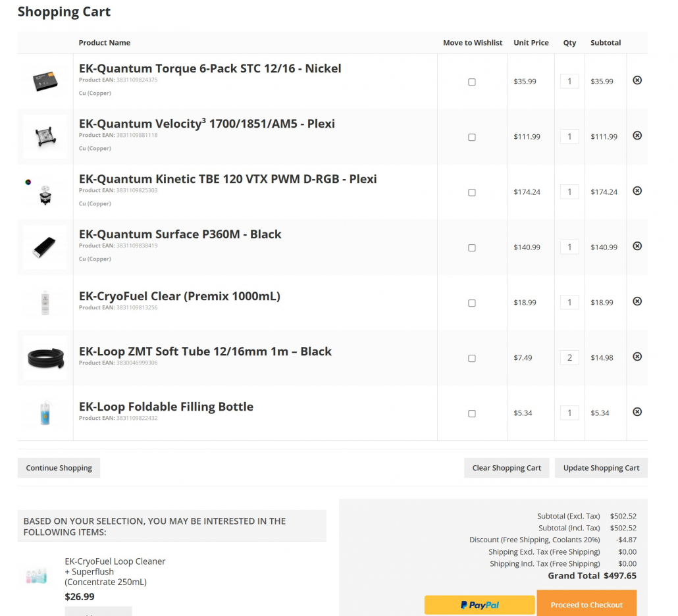Remove EK-Quantum Surface P360M from cart
The height and width of the screenshot is (616, 678).
tap(637, 246)
